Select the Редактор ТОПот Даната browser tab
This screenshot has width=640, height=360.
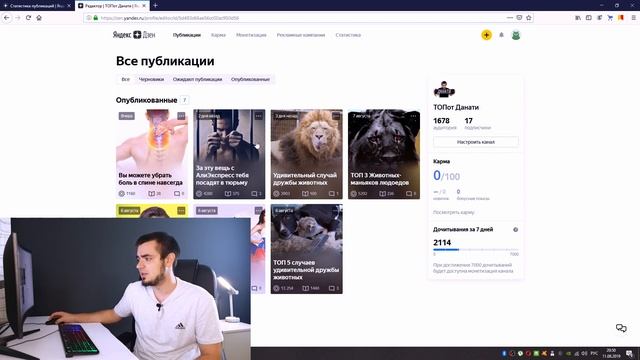112,6
